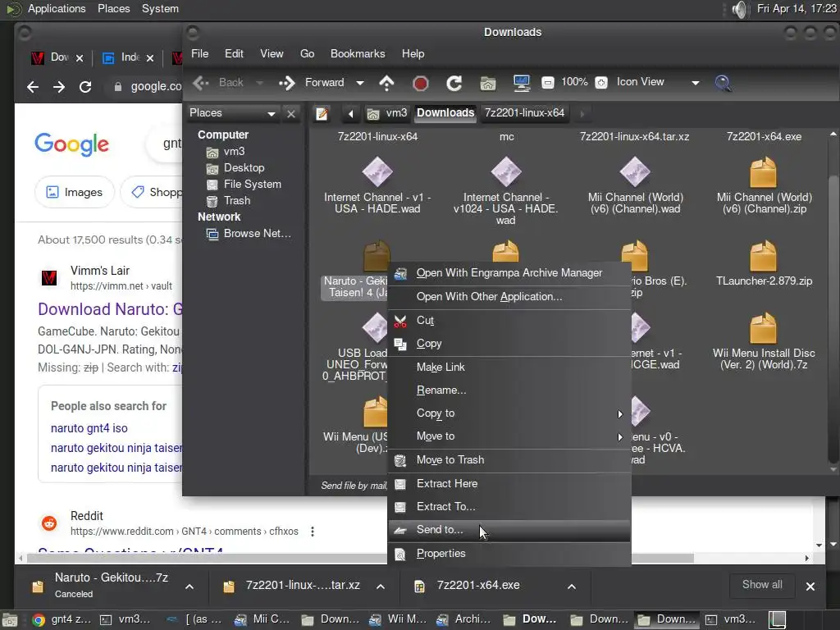Click the 7z2201-linux-x64 path button
Viewport: 840px width, 630px height.
pos(524,113)
